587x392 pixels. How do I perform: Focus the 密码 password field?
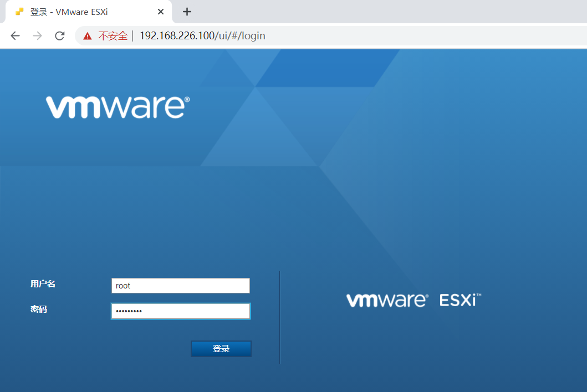(181, 311)
